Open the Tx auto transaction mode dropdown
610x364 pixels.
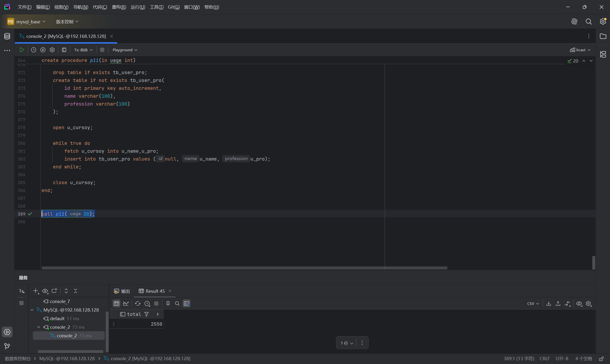[83, 50]
